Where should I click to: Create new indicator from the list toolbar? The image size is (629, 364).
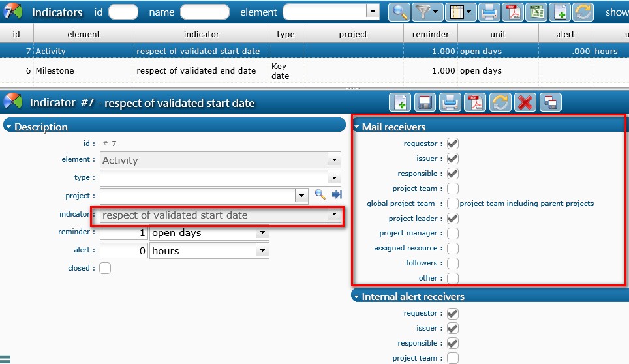560,12
